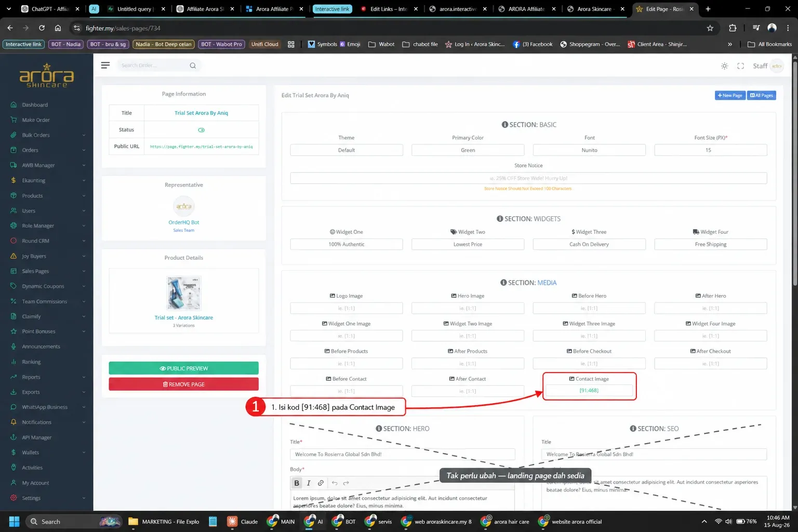Click the New Page button
Screen dimensions: 798x532
[730, 96]
